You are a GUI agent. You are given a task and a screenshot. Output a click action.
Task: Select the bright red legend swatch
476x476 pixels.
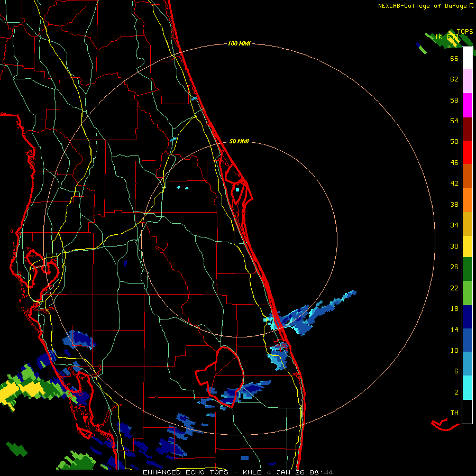point(467,152)
